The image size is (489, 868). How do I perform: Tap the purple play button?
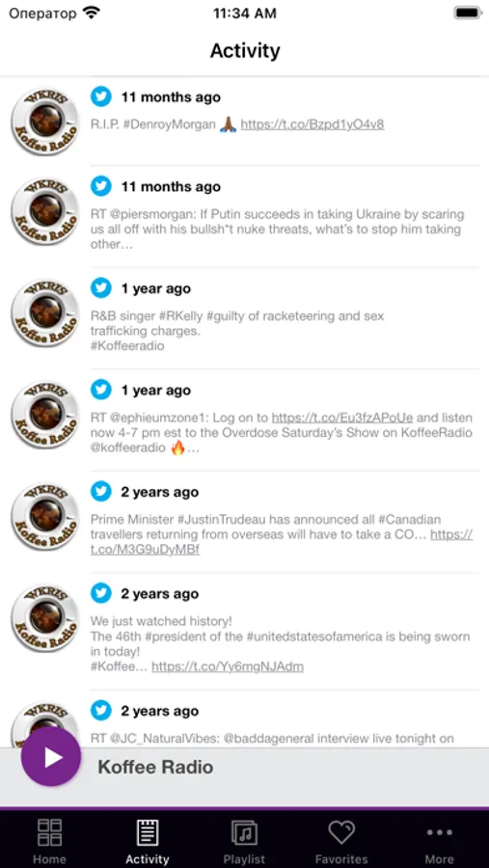[51, 756]
